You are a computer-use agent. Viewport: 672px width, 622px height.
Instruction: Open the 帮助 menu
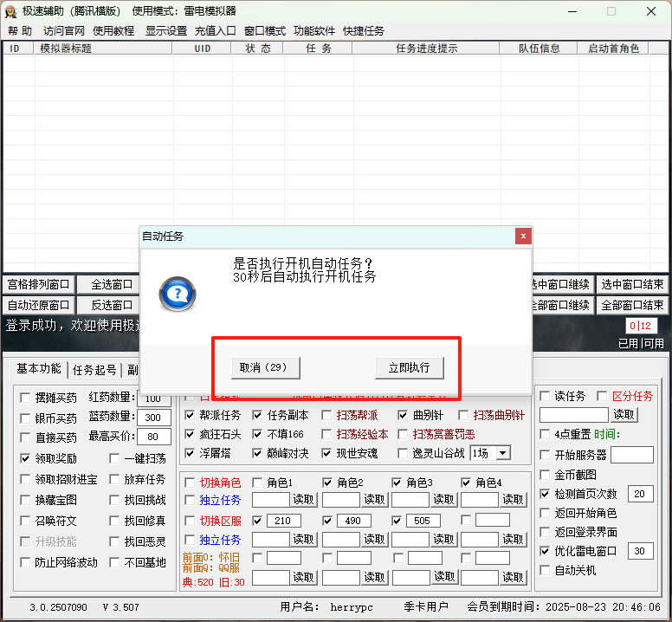20,30
